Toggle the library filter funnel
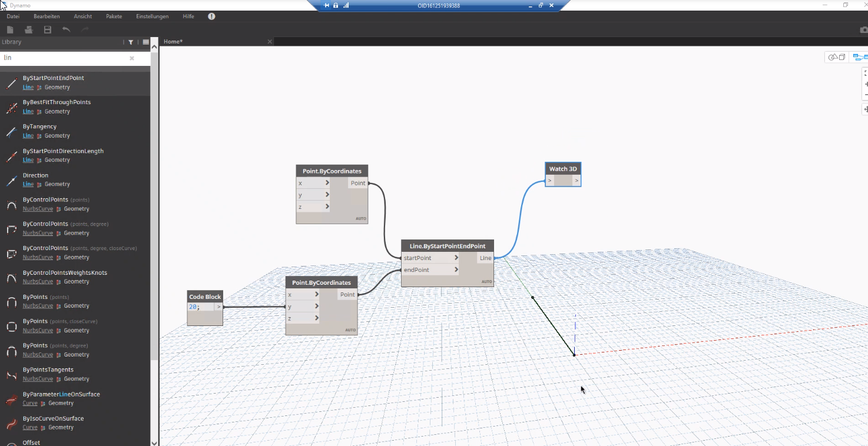Screen dimensions: 868x446 pos(131,42)
